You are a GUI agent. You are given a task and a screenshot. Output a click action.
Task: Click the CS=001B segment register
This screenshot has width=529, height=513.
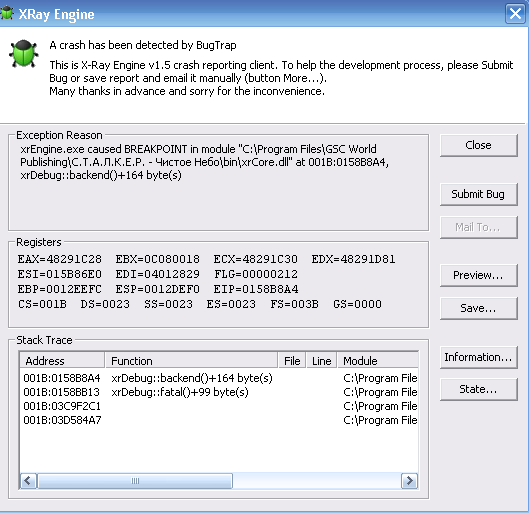click(x=42, y=304)
